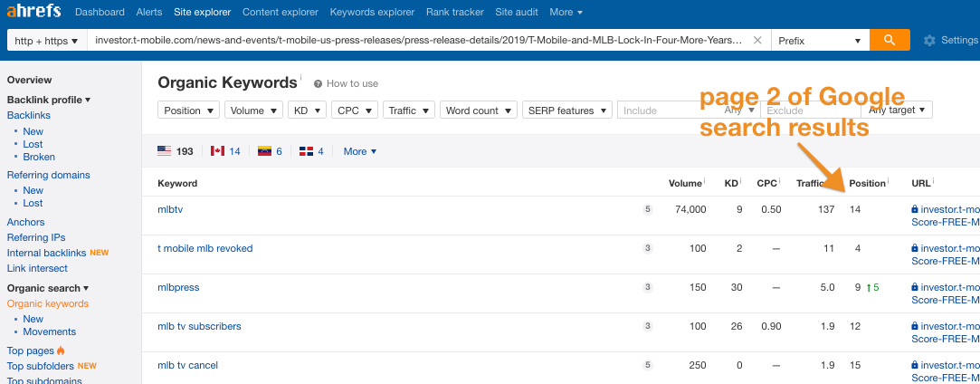This screenshot has width=980, height=384.
Task: Open Site audit in top navigation
Action: (x=517, y=12)
